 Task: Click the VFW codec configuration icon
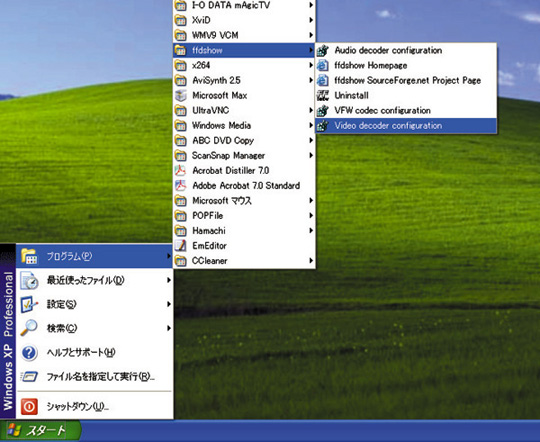[x=323, y=111]
